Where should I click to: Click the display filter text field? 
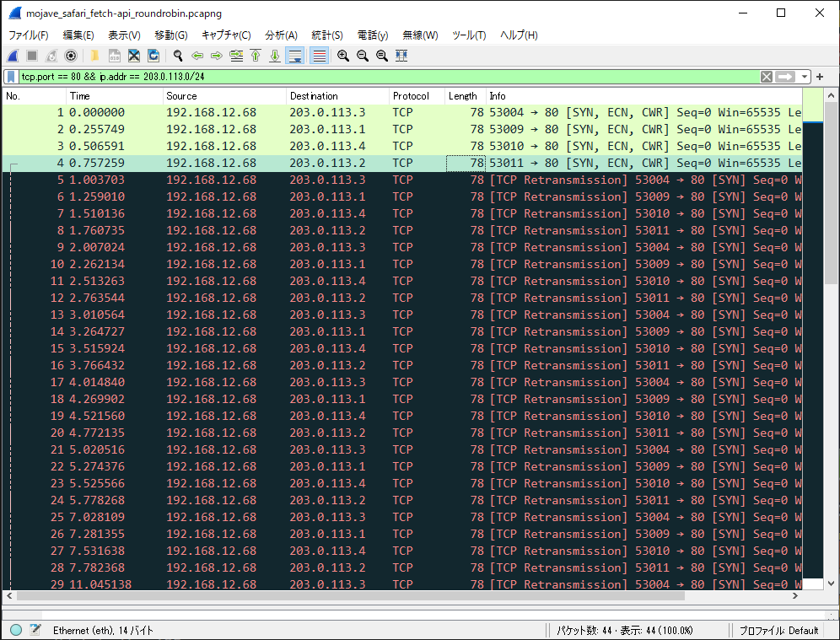(x=389, y=77)
